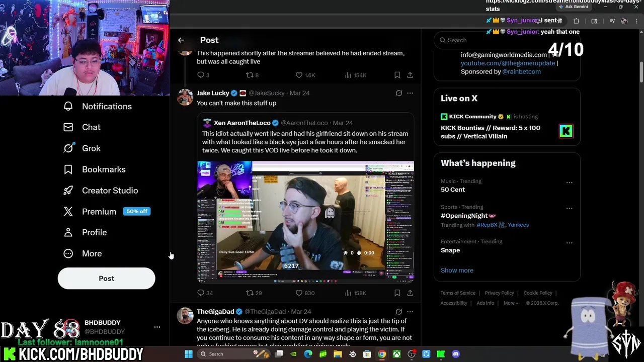Click the Grok icon on TheGigaDad's post
This screenshot has width=644, height=362.
[398, 312]
